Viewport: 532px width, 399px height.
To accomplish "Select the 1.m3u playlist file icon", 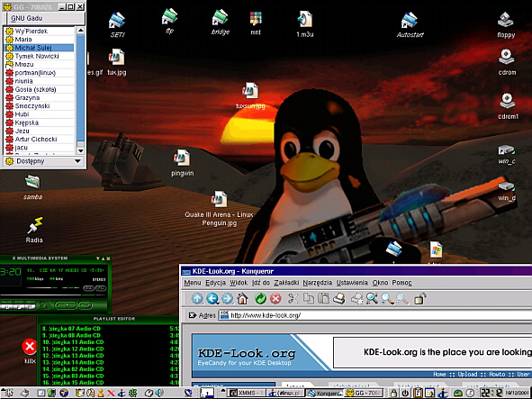I will 304,23.
